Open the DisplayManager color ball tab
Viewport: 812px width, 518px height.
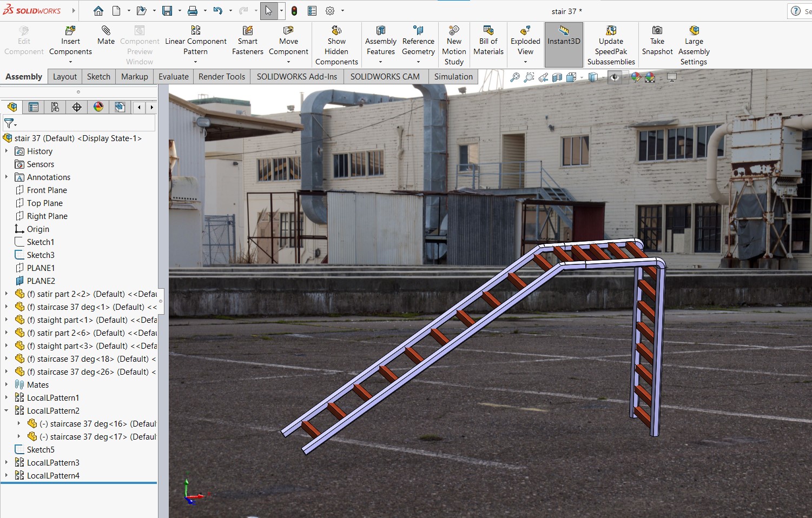[98, 107]
